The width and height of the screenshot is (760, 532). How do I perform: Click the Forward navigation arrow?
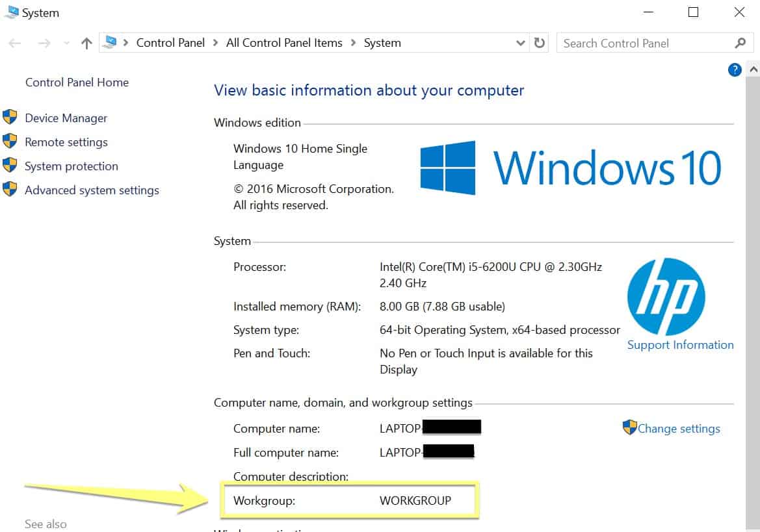[x=44, y=44]
